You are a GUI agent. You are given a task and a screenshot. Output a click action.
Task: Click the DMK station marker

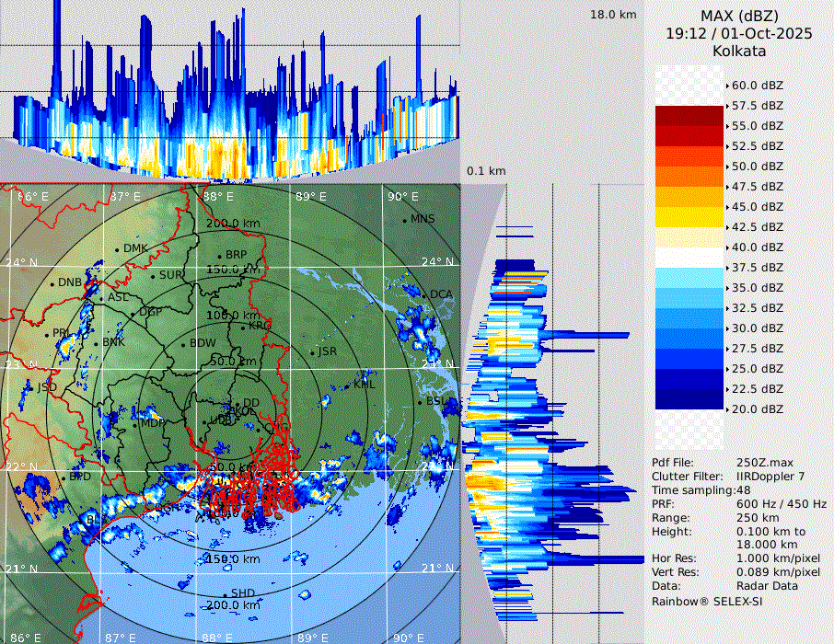(118, 249)
